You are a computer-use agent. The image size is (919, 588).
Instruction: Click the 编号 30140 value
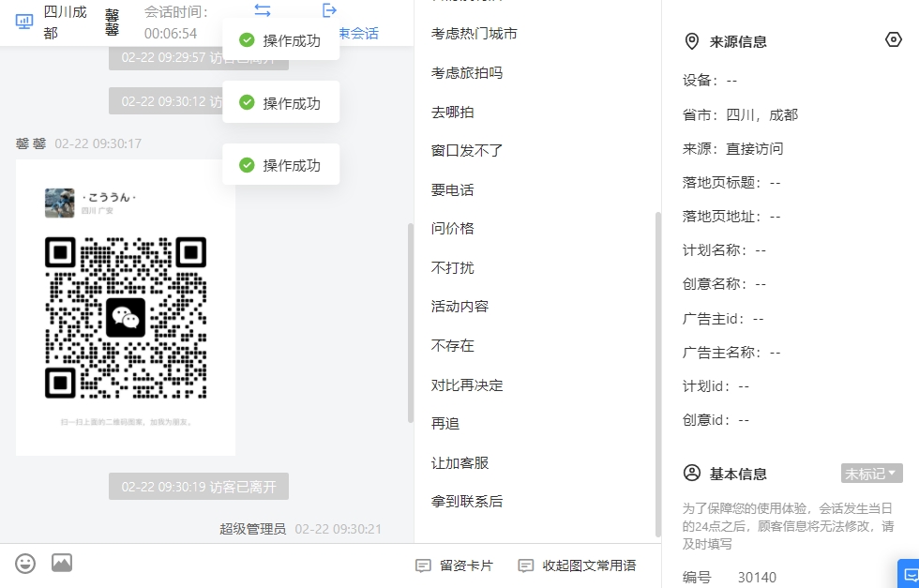coord(757,578)
